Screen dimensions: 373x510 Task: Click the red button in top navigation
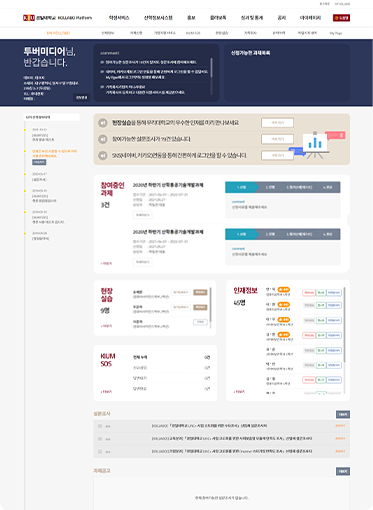point(341,18)
